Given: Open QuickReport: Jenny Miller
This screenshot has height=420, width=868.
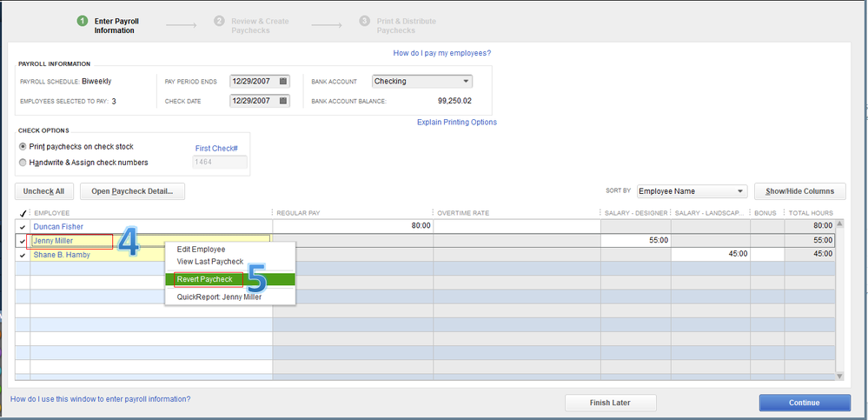Looking at the screenshot, I should click(219, 297).
